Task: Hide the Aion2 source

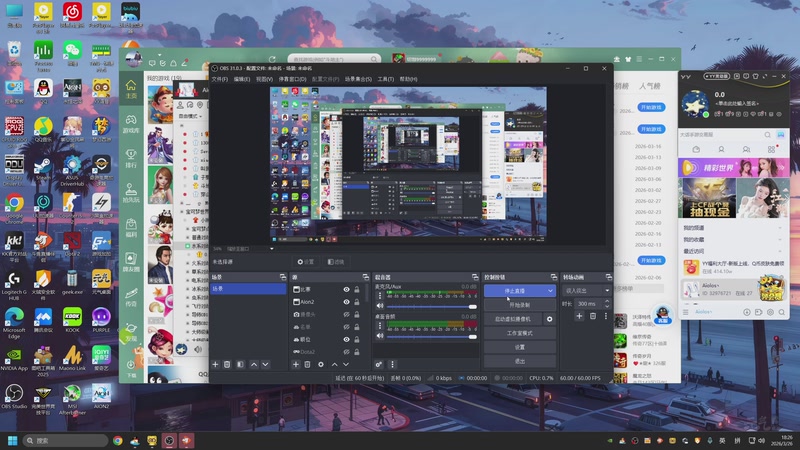Action: pyautogui.click(x=346, y=302)
